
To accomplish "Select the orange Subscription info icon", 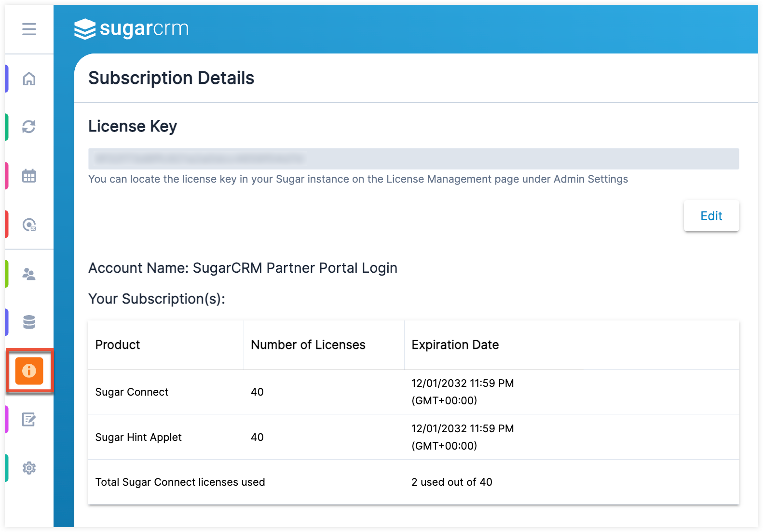I will point(29,371).
